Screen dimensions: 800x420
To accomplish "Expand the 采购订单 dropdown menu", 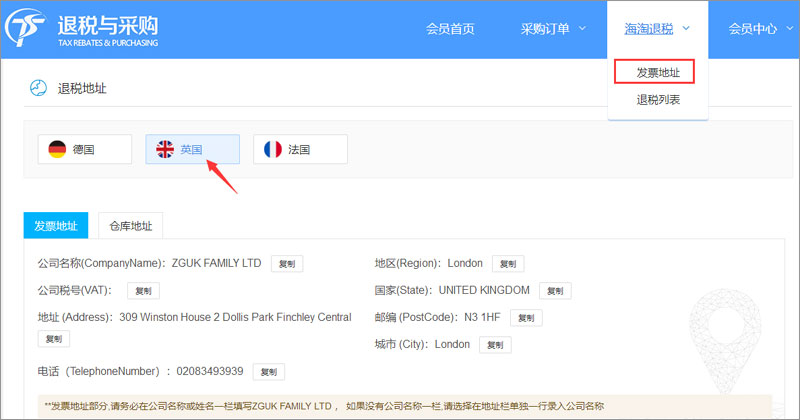I will 554,29.
